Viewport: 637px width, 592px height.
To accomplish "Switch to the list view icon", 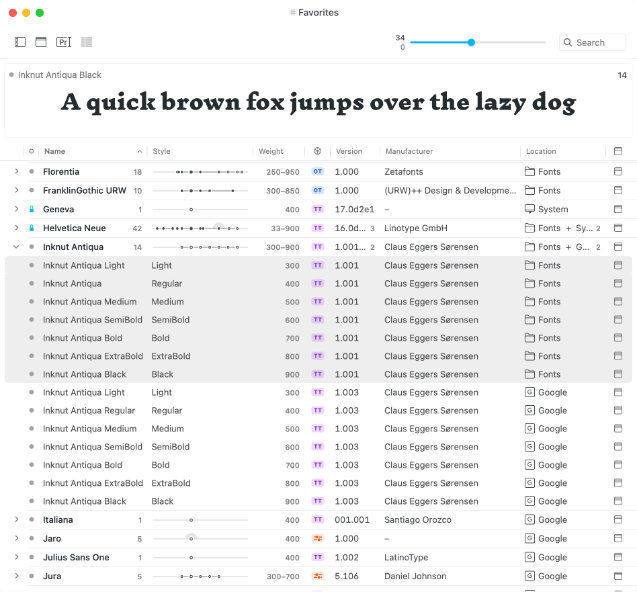I will coord(86,42).
